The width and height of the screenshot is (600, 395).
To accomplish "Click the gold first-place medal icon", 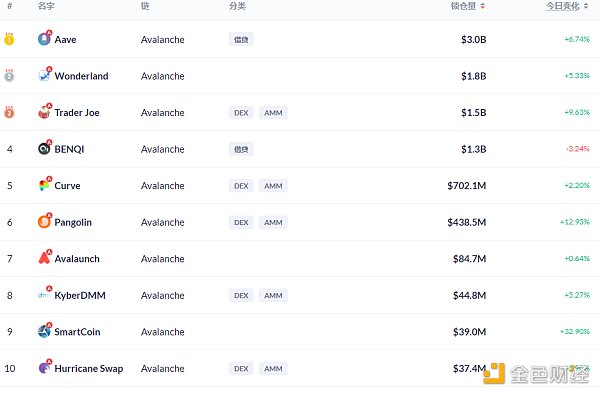I will tap(9, 39).
